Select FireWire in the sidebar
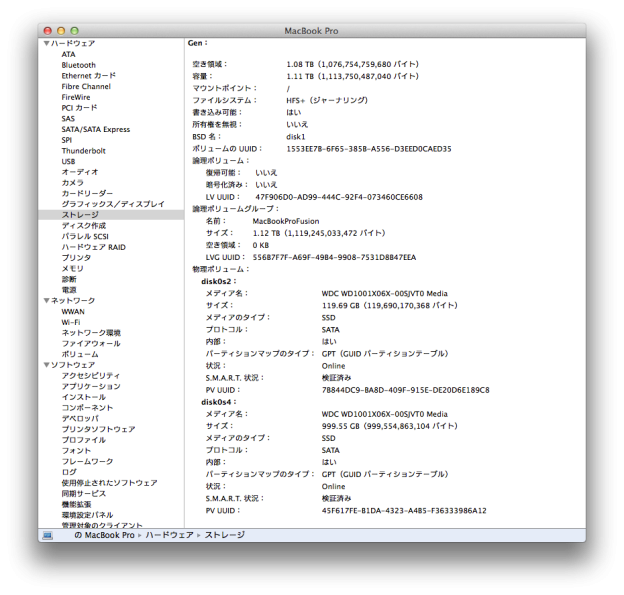The height and width of the screenshot is (595, 624). click(76, 97)
